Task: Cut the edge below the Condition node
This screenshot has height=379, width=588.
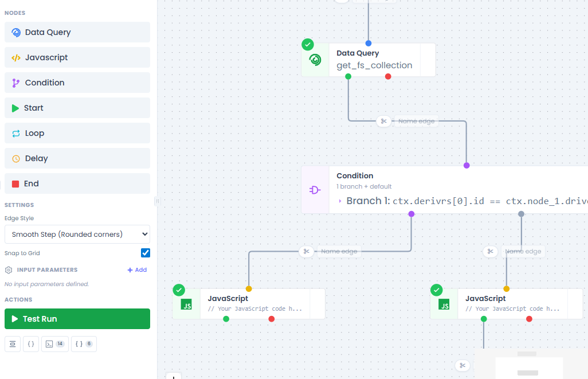Action: coord(306,251)
